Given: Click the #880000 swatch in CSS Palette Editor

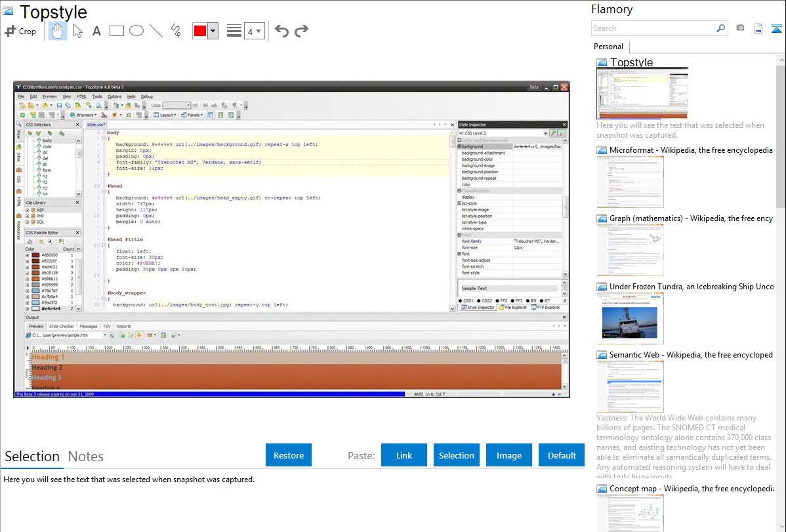Looking at the screenshot, I should coord(36,255).
